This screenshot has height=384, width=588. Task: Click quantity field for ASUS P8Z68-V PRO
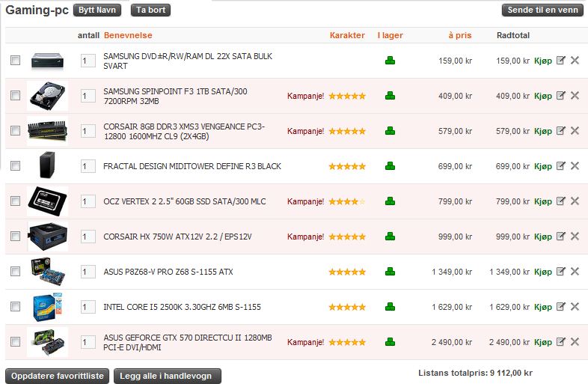[x=88, y=272]
